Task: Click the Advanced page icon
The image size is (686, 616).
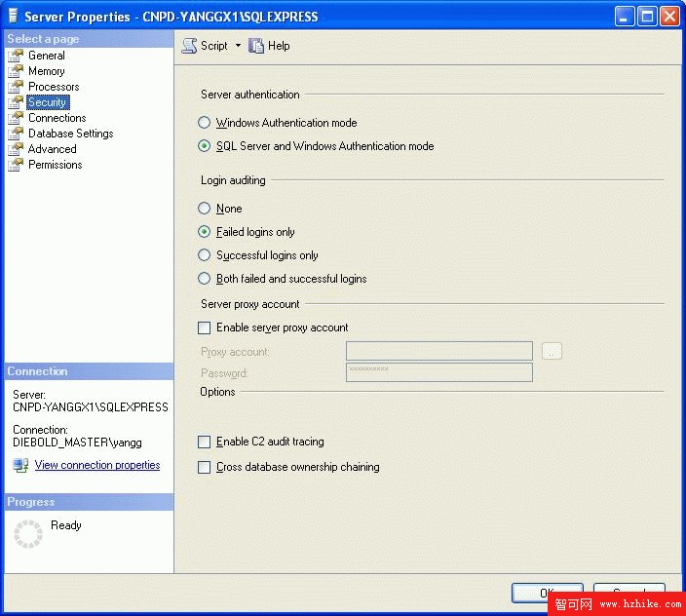Action: tap(16, 149)
